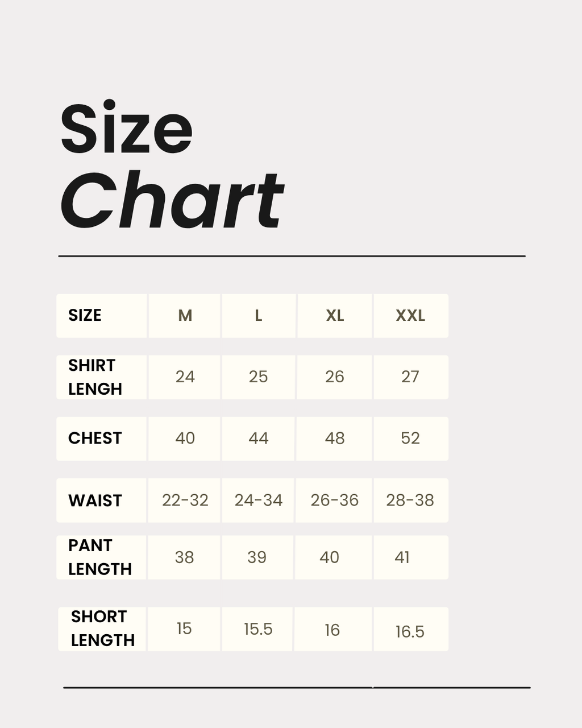
Task: Click shirt length value 27
Action: point(411,377)
